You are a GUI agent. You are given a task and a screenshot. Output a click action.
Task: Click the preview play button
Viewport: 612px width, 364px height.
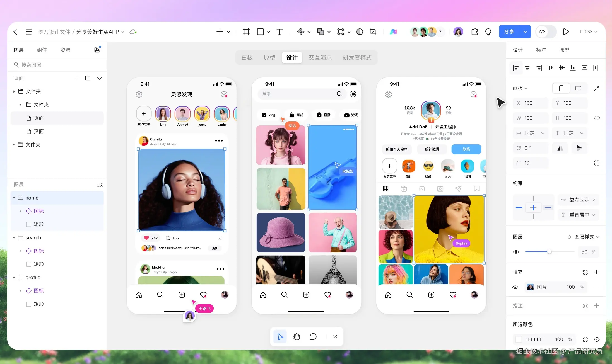566,32
